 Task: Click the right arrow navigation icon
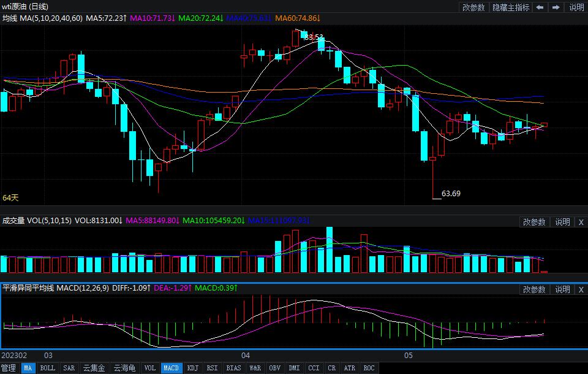click(x=556, y=7)
